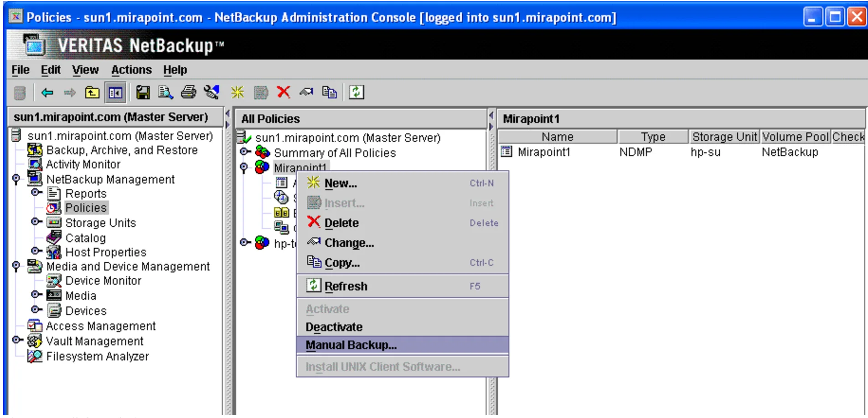Click the Backup Selections icon under Mirapoint1

pos(281,212)
